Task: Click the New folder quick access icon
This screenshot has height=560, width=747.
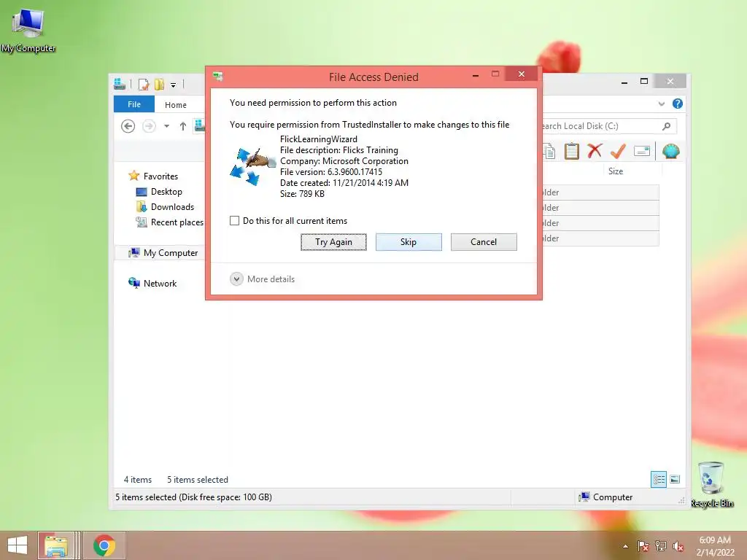Action: pos(159,85)
